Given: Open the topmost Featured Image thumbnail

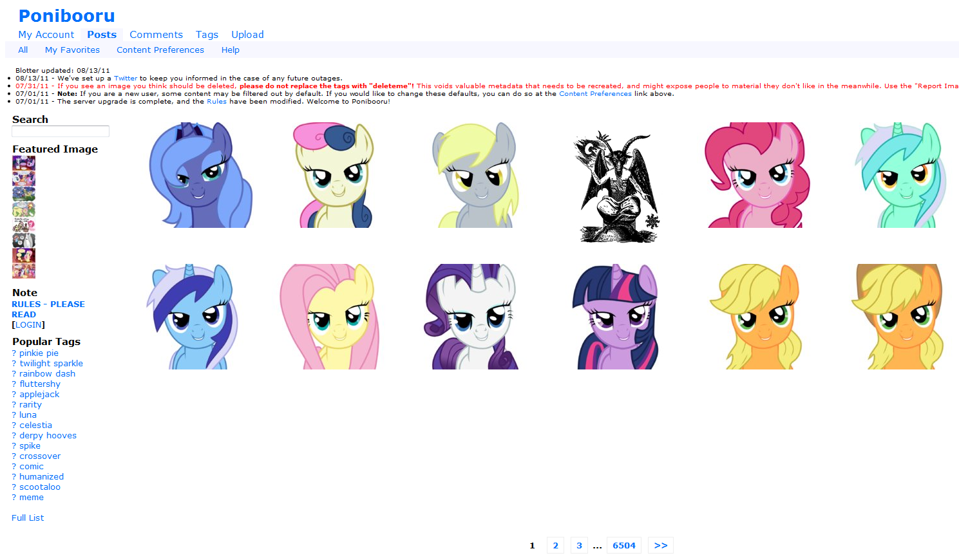Looking at the screenshot, I should pos(24,163).
